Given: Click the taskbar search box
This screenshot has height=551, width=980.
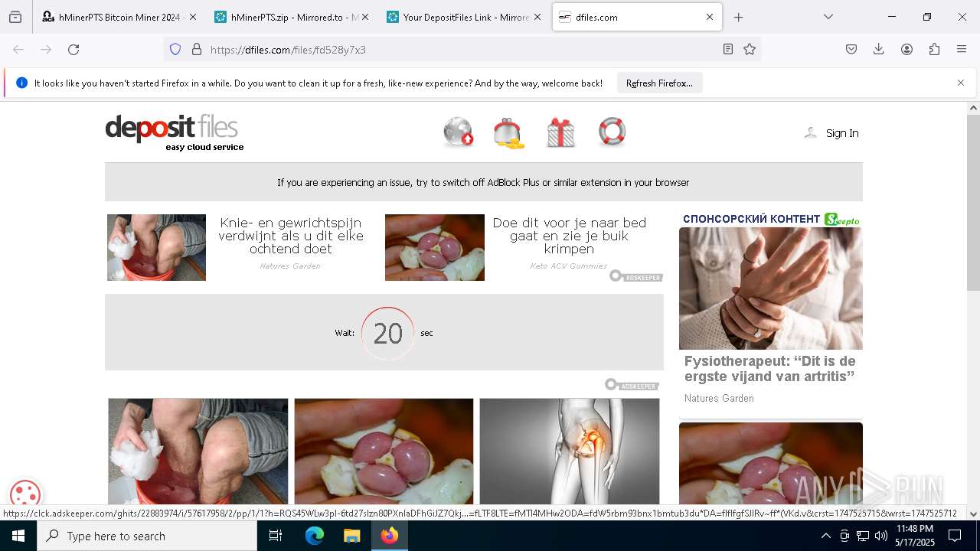Looking at the screenshot, I should [x=147, y=536].
